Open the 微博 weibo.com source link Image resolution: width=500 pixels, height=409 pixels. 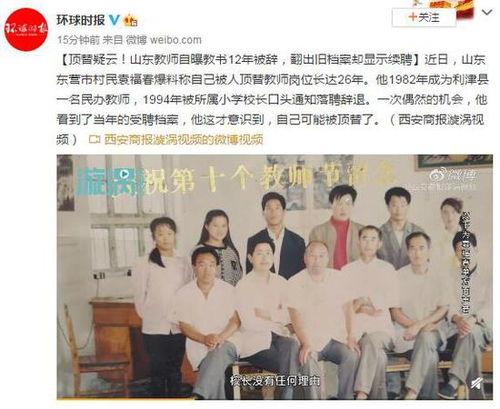163,40
